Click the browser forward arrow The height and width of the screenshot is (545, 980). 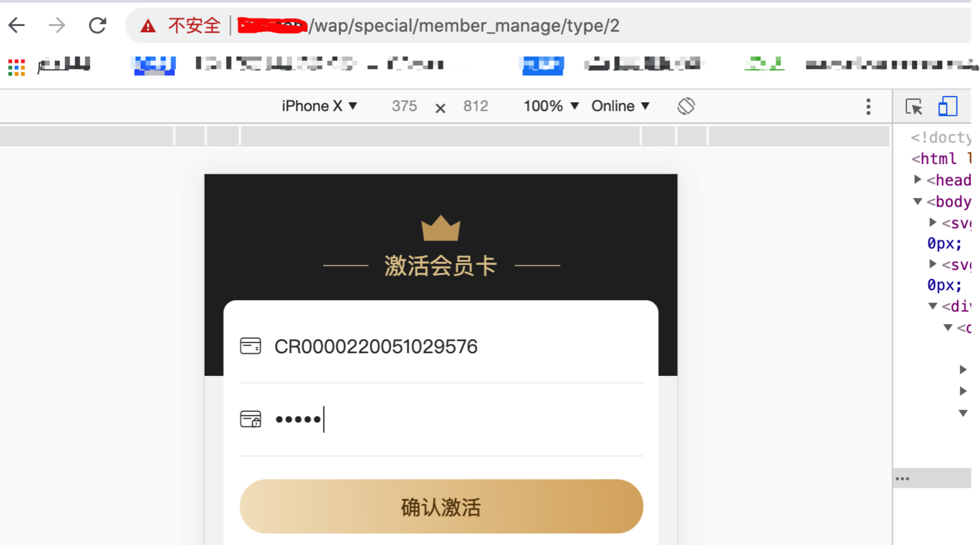tap(57, 25)
